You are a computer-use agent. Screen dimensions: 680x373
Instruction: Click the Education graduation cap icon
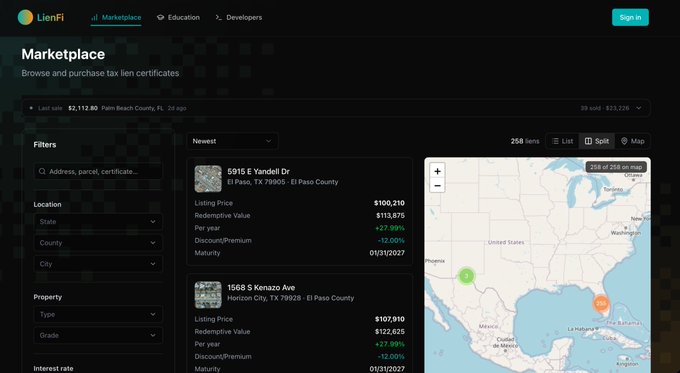pyautogui.click(x=160, y=17)
